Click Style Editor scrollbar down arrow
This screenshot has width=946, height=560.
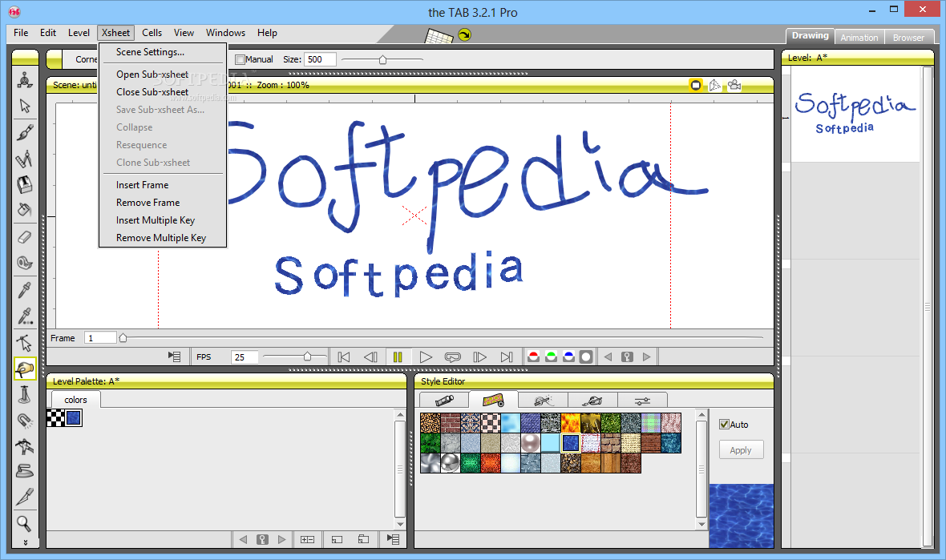pyautogui.click(x=701, y=525)
